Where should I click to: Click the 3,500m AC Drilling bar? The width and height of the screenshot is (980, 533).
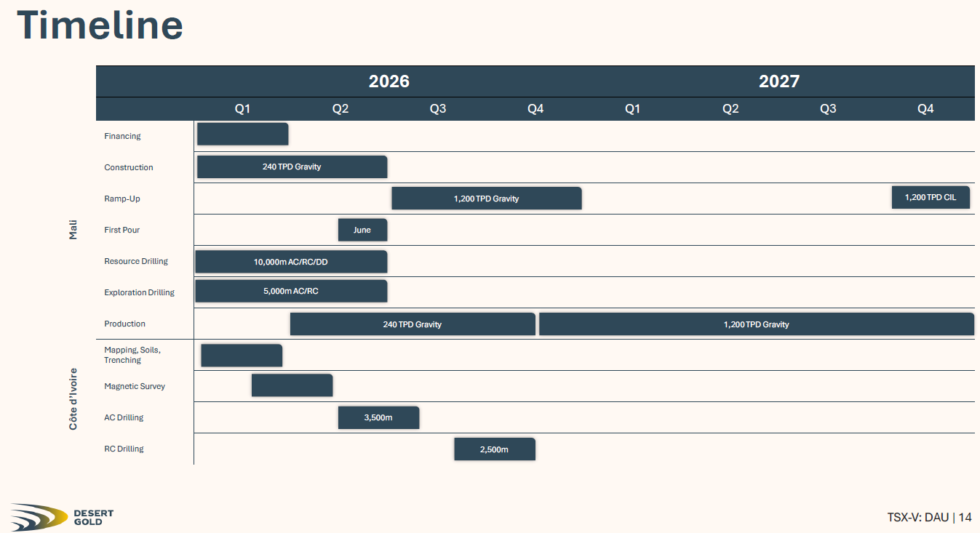point(378,417)
